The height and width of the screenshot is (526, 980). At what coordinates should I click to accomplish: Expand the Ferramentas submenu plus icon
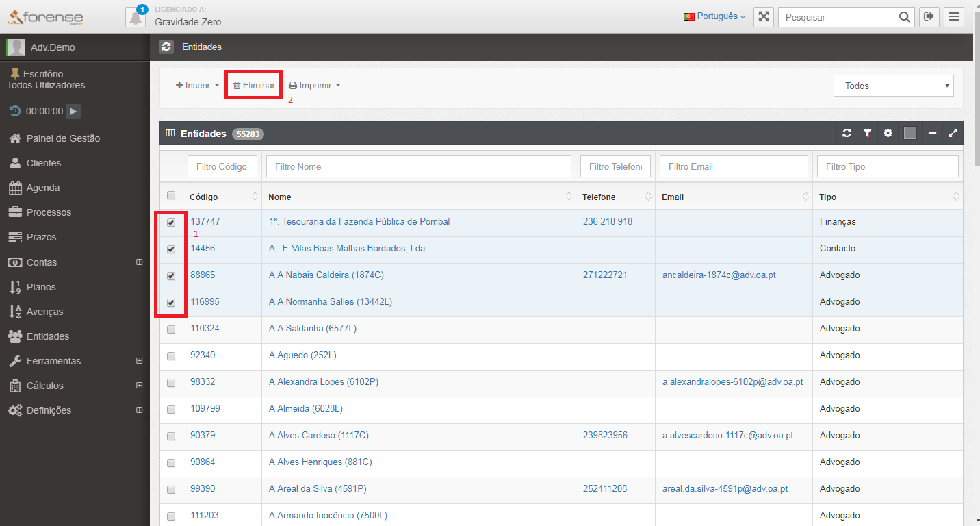click(x=140, y=361)
